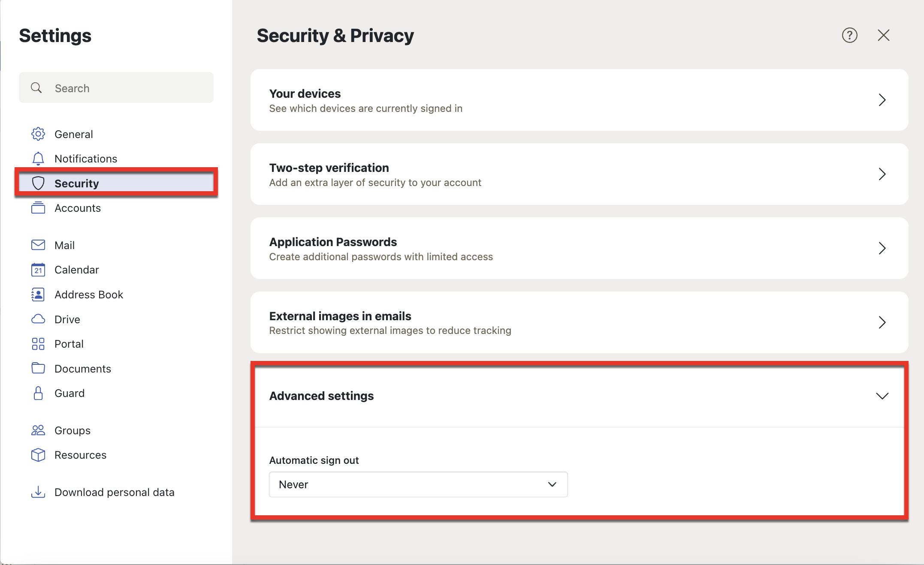This screenshot has height=565, width=924.
Task: Click Download personal data
Action: tap(114, 492)
